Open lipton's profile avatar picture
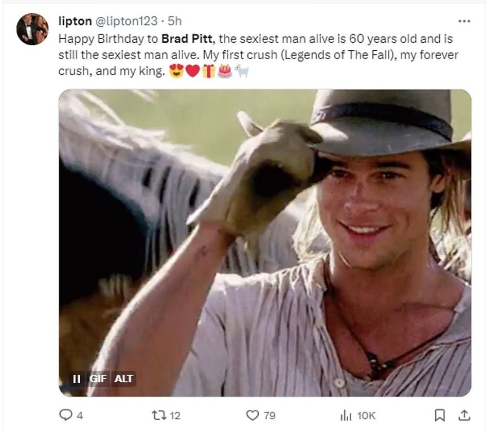The image size is (504, 430). click(32, 29)
